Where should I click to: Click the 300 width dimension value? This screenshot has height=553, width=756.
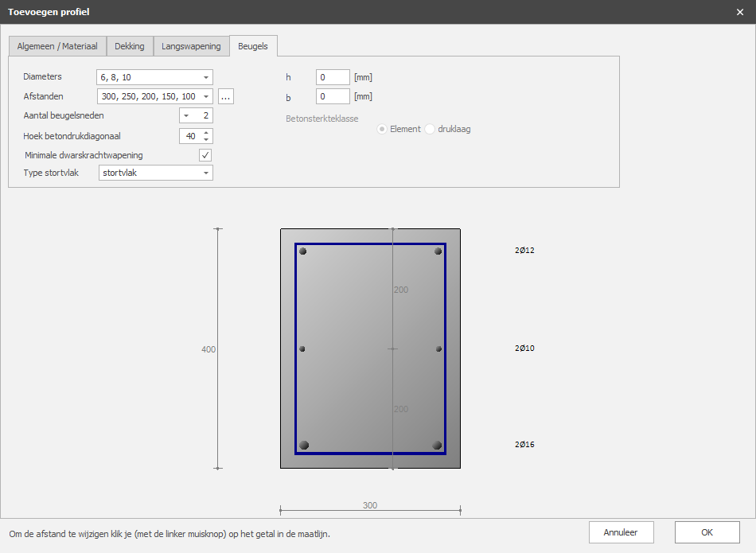[x=370, y=505]
